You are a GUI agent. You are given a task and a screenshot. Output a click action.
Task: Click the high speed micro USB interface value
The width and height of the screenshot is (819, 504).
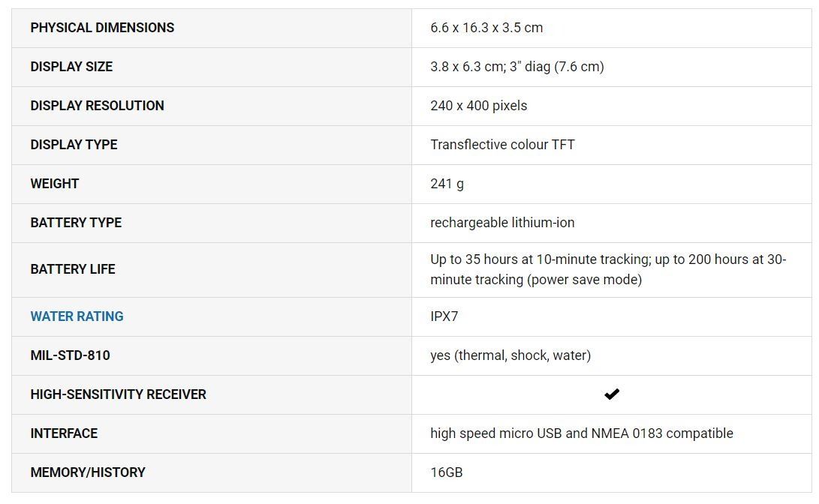click(x=581, y=433)
